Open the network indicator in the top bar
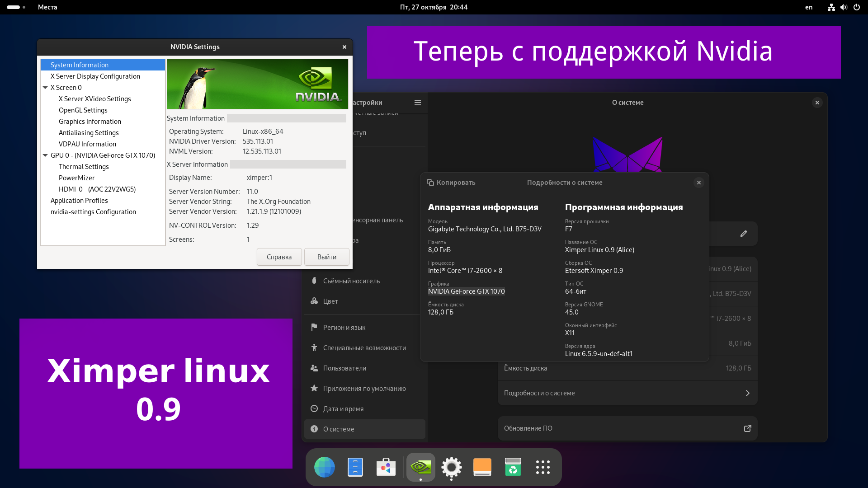The width and height of the screenshot is (868, 488). click(831, 7)
